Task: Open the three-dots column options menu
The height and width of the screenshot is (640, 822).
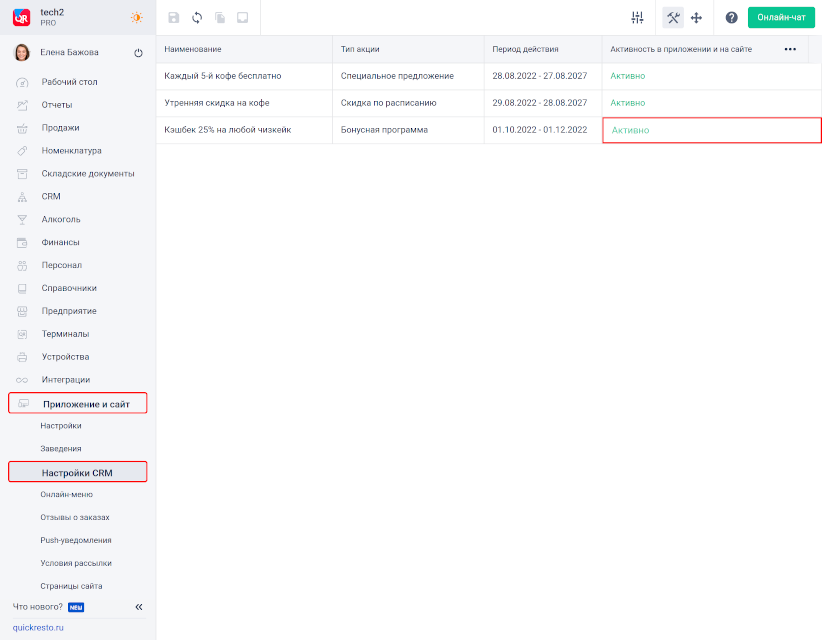Action: (790, 49)
